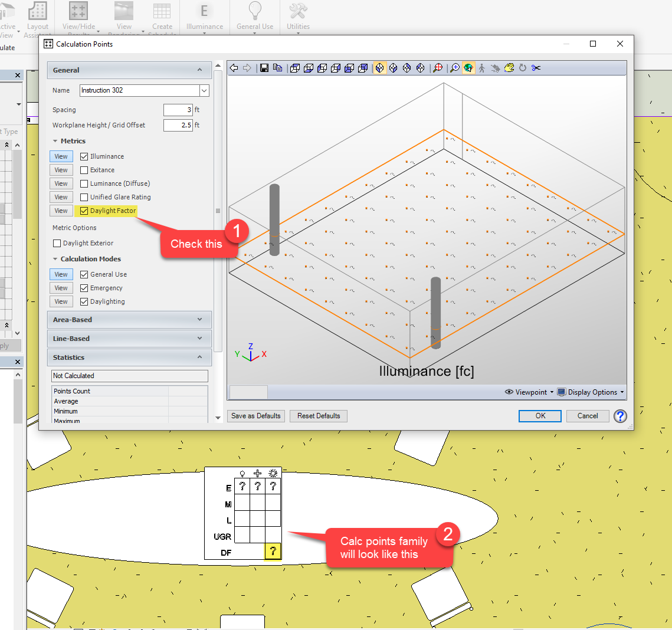Switch to top view cube icon
672x630 pixels.
[295, 68]
